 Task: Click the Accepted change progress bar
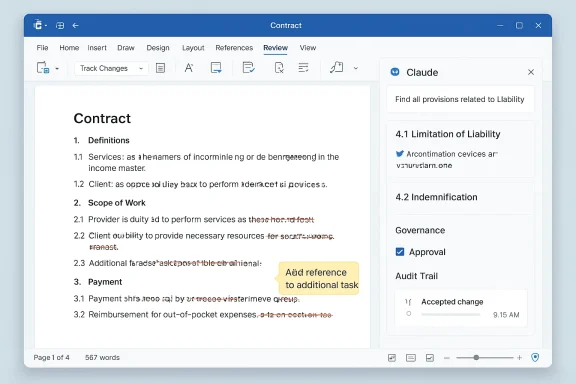(451, 315)
